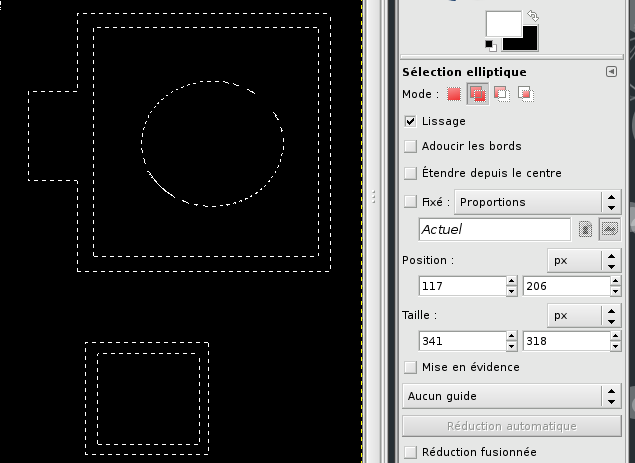
Task: Pick the Subtract from selection mode
Action: pos(502,94)
